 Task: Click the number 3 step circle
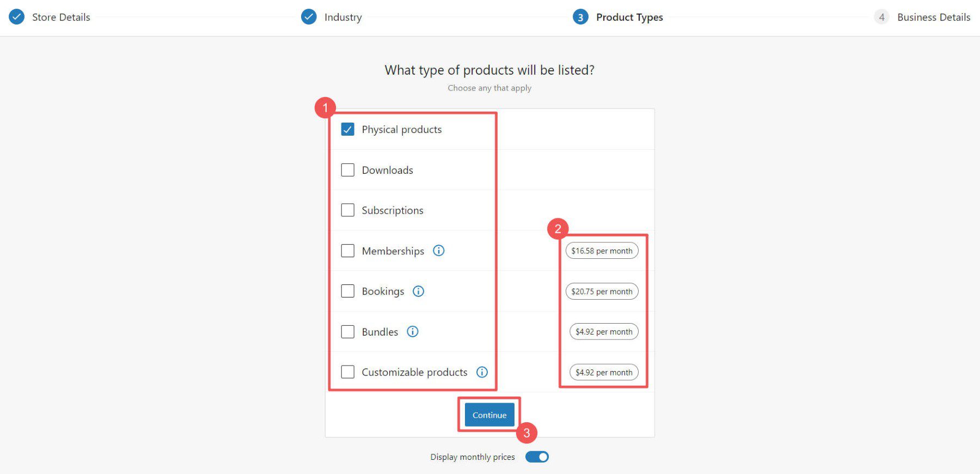tap(580, 17)
